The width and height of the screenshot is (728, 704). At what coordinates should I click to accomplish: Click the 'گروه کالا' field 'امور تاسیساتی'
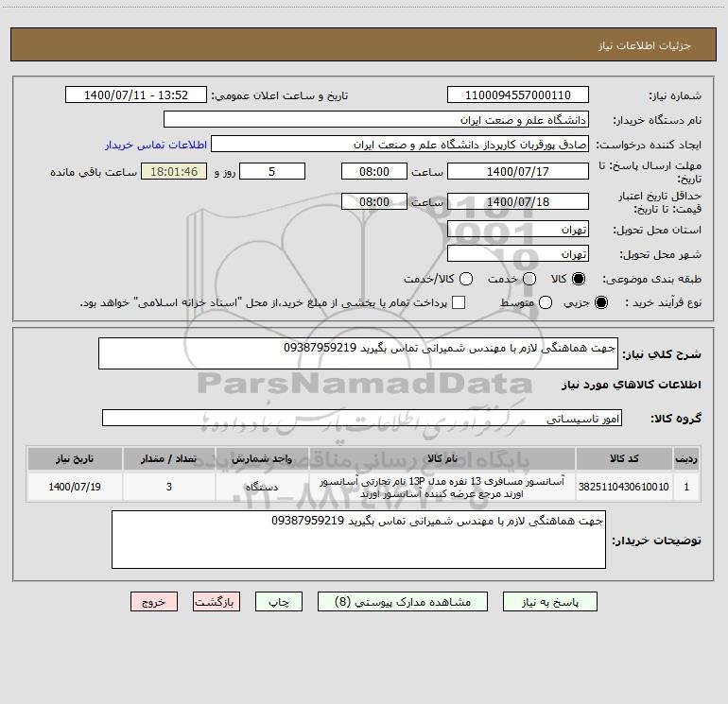362,418
